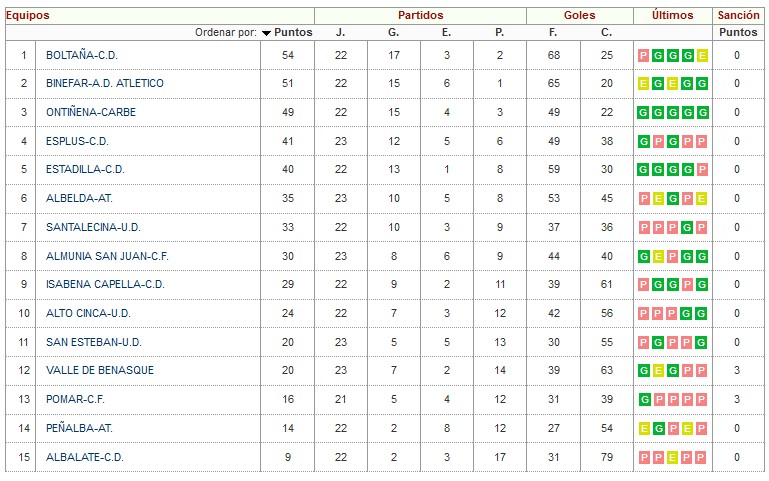Sort by goals C. column header
The height and width of the screenshot is (481, 769).
pos(606,32)
